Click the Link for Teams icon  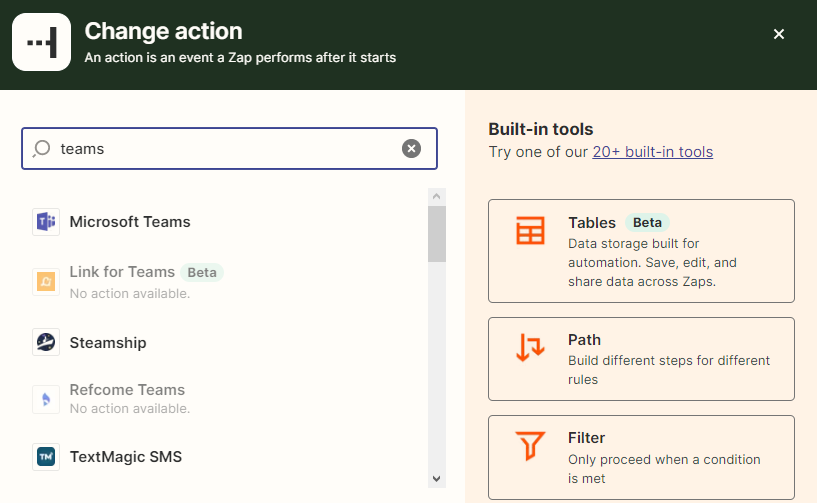click(46, 282)
